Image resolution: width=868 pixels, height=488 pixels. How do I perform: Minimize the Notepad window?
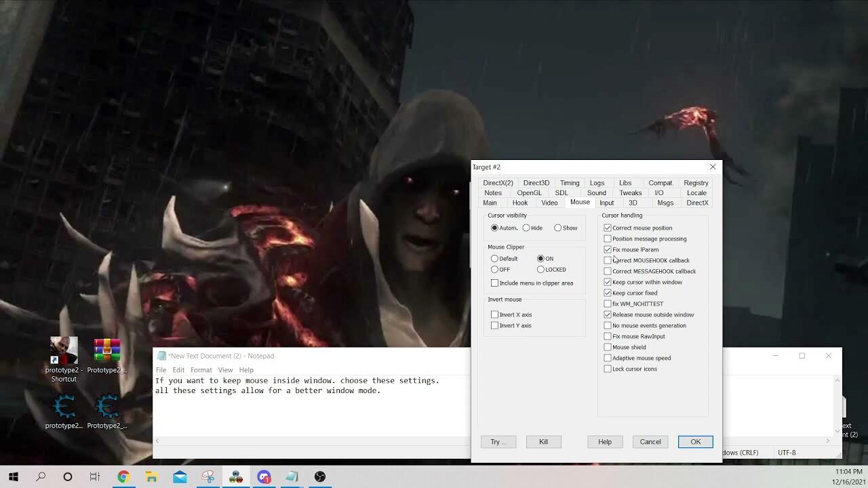tap(776, 356)
